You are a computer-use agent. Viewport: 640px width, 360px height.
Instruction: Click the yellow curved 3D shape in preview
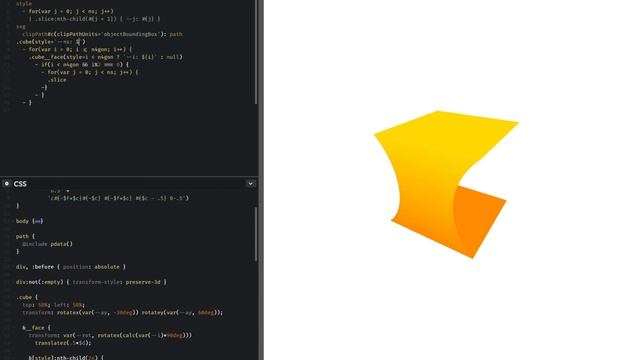429,171
